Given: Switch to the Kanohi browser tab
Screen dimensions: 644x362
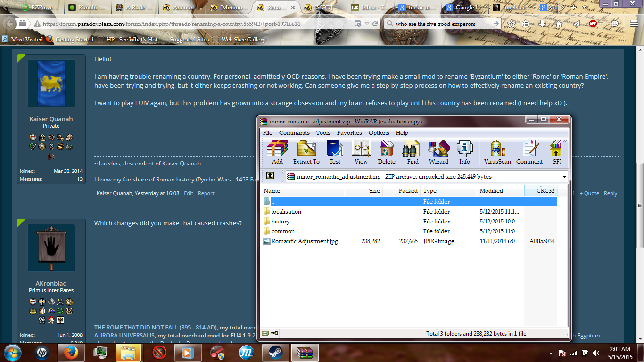Looking at the screenshot, I should click(88, 8).
